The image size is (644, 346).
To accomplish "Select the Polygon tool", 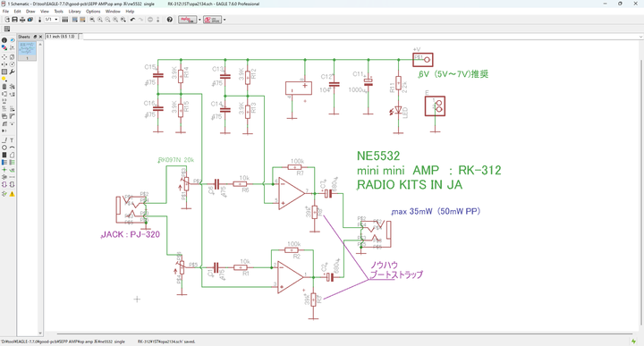I will (12, 156).
